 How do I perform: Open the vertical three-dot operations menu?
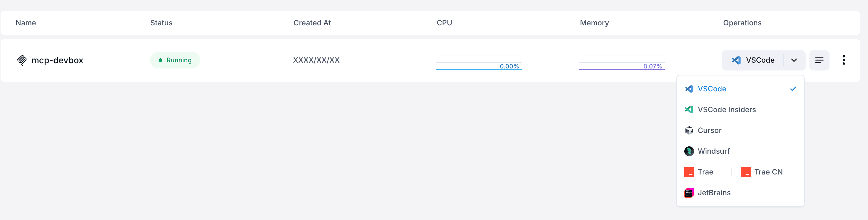click(844, 60)
